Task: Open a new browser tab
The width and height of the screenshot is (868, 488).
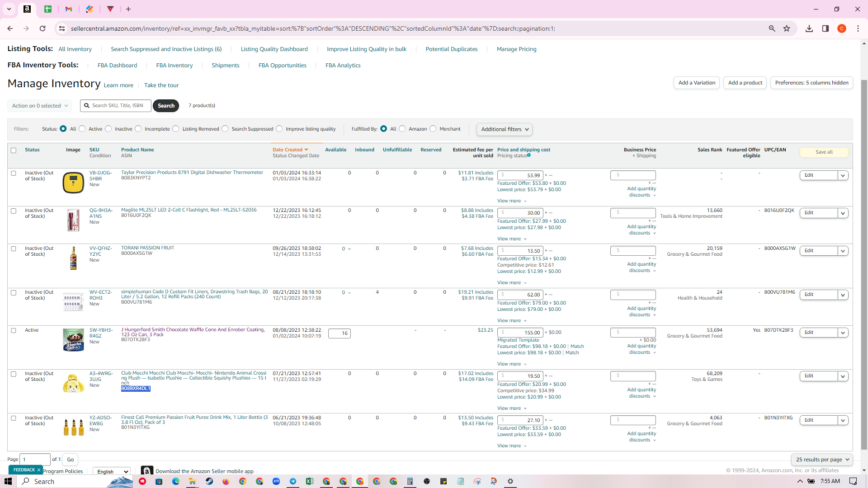Action: 128,9
